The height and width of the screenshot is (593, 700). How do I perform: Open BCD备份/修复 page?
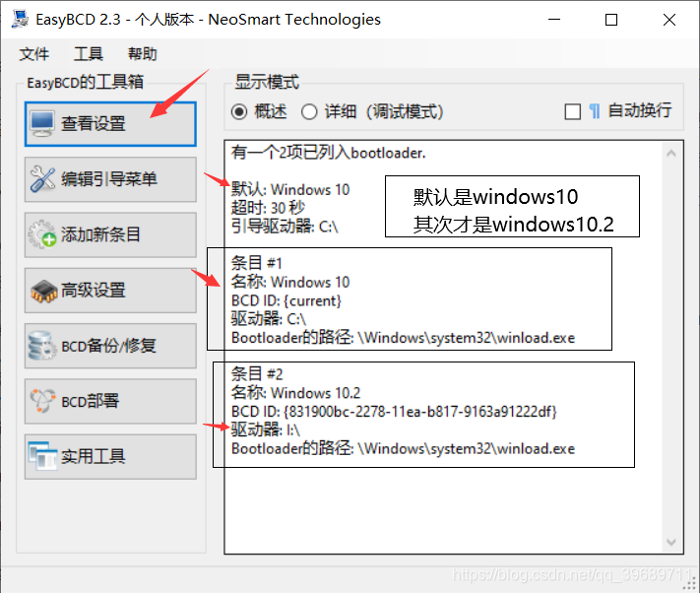[x=110, y=346]
